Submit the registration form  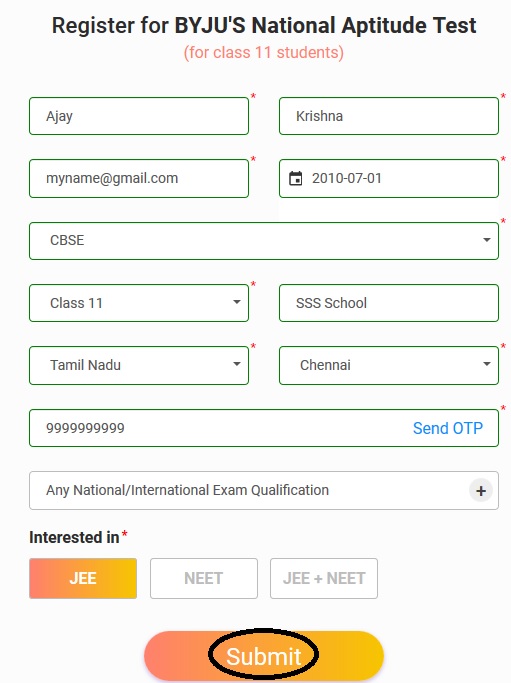(264, 656)
